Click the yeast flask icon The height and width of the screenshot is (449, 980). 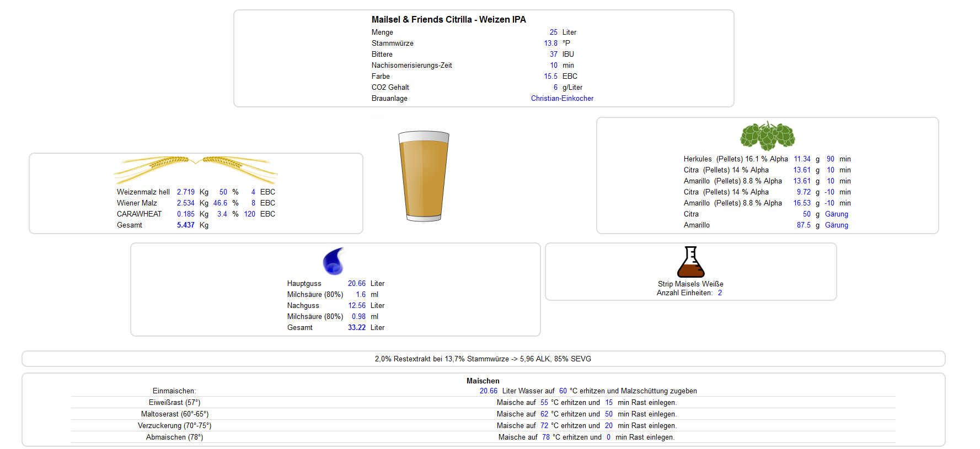point(690,262)
